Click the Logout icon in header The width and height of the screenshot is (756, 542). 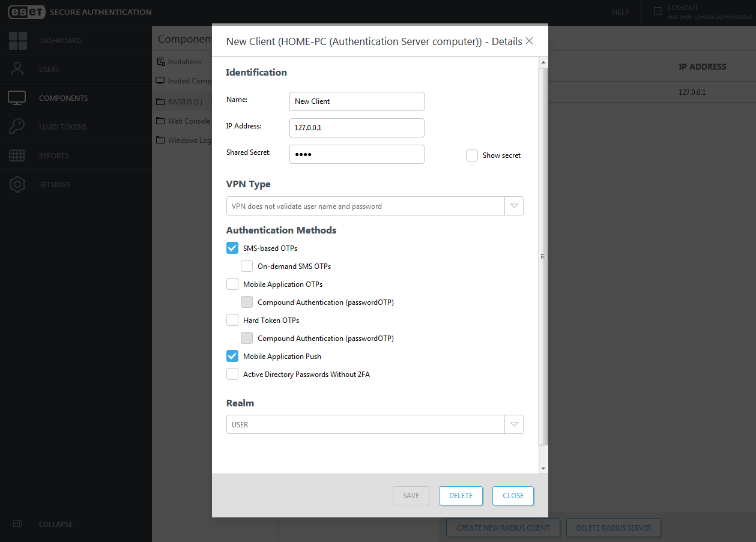658,11
